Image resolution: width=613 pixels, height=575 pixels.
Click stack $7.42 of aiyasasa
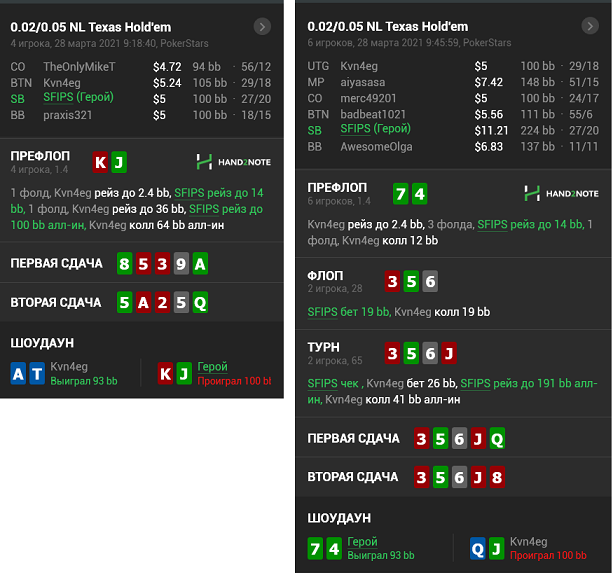[x=488, y=82]
